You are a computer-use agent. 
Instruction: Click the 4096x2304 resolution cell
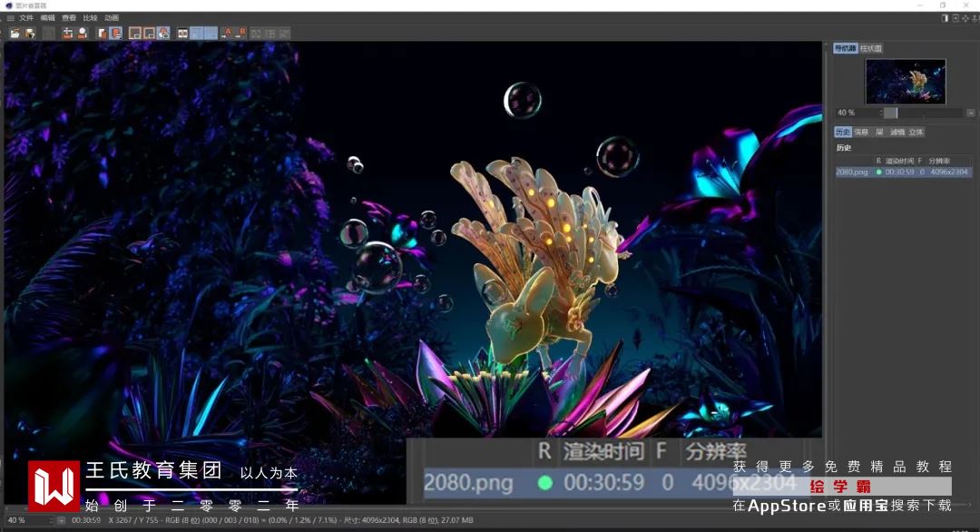[949, 172]
